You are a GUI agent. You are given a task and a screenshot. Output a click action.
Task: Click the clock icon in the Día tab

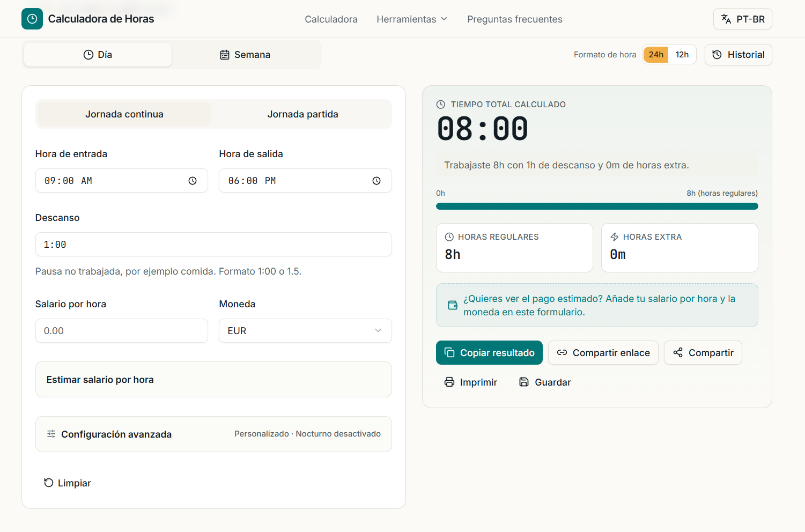[88, 55]
